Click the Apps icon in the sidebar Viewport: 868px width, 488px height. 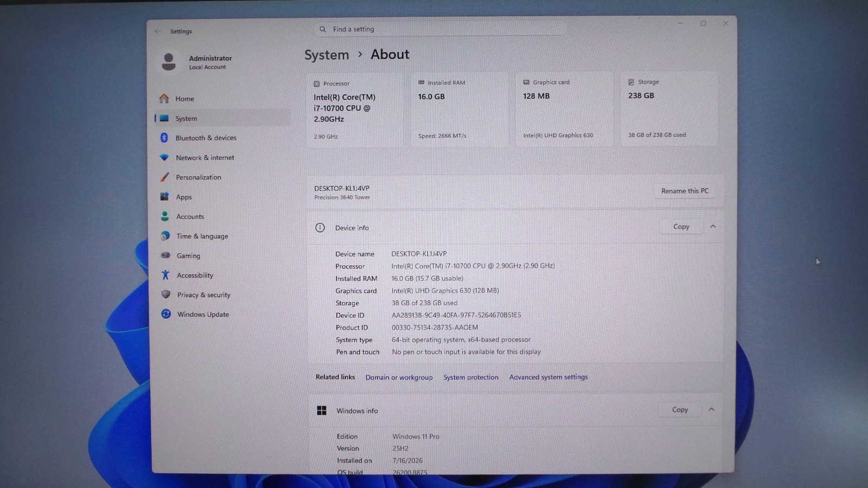[x=164, y=197]
